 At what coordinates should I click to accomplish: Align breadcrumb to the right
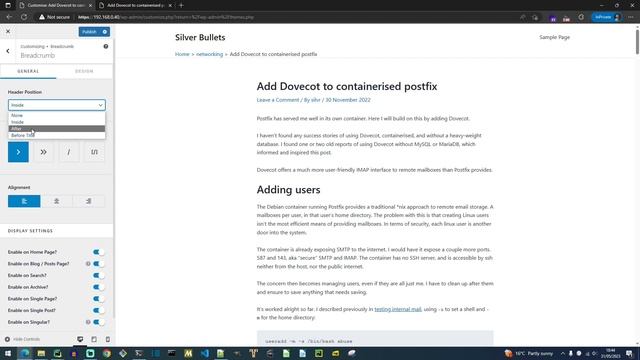point(89,201)
